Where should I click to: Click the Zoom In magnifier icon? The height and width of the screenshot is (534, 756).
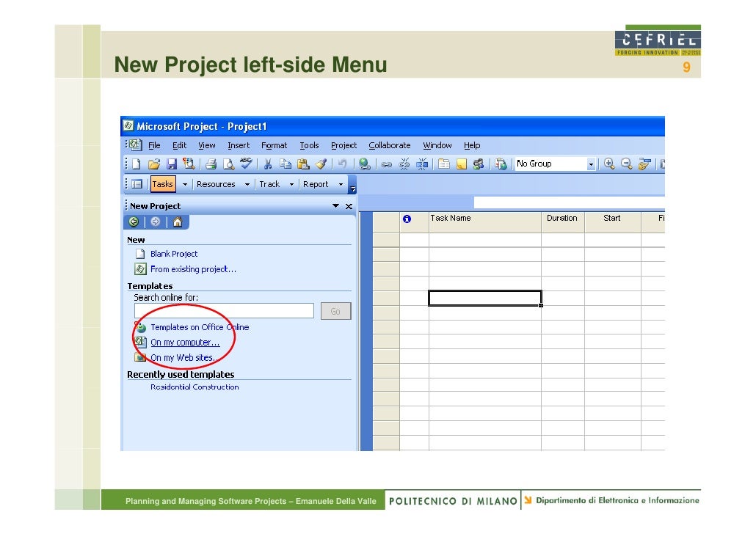click(x=609, y=164)
